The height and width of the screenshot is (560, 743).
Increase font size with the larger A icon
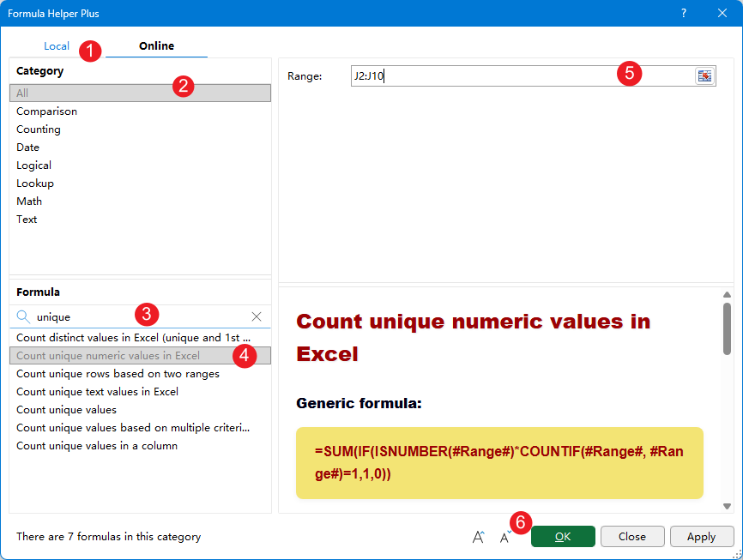tap(479, 537)
